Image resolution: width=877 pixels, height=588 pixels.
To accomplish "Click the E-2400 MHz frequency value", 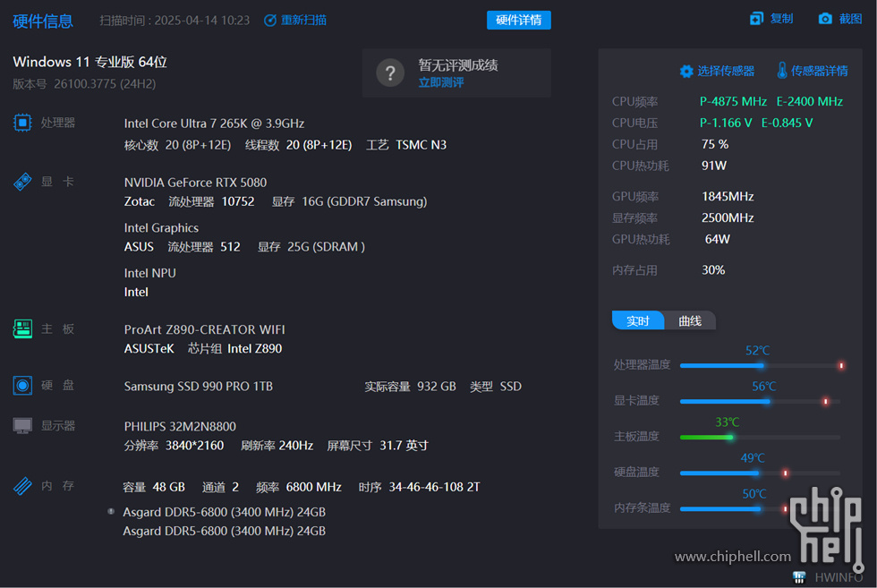I will click(809, 101).
